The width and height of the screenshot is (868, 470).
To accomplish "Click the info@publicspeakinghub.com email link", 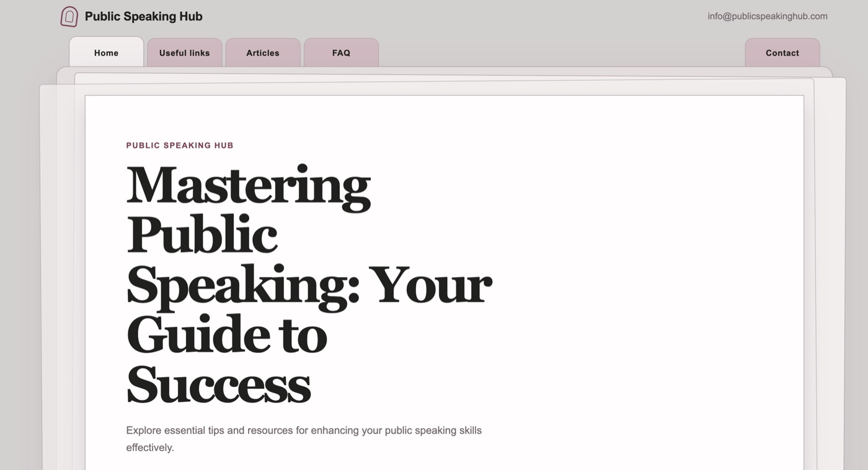I will pyautogui.click(x=768, y=16).
